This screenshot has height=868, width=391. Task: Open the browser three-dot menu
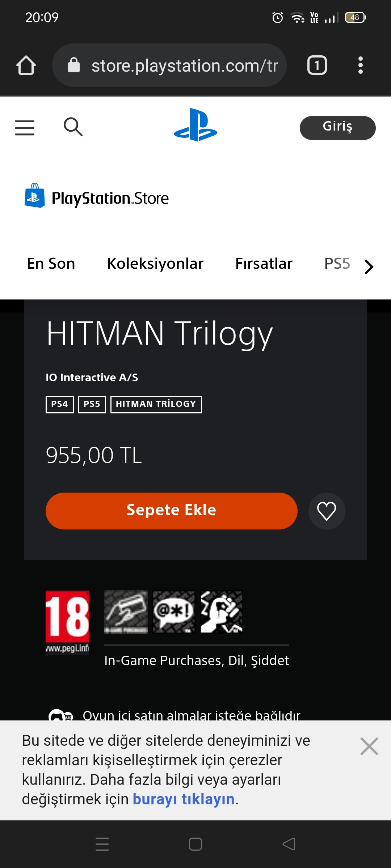[360, 65]
